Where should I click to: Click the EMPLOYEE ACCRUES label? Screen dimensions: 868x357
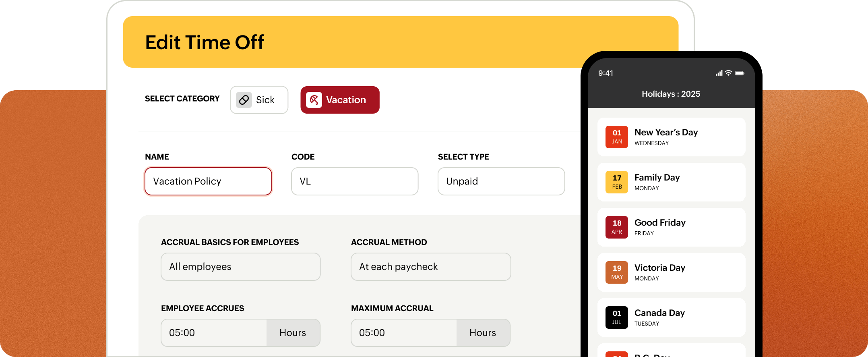(203, 308)
